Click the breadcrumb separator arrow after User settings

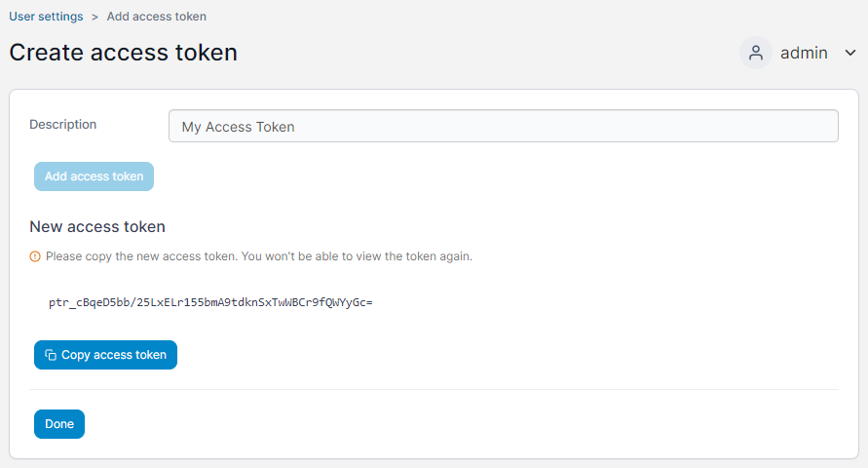tap(94, 17)
